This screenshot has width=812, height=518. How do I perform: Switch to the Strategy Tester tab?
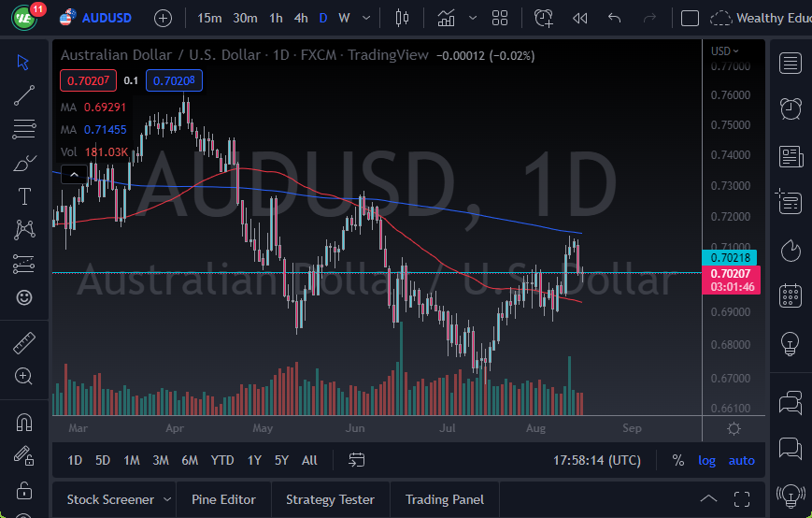coord(330,499)
